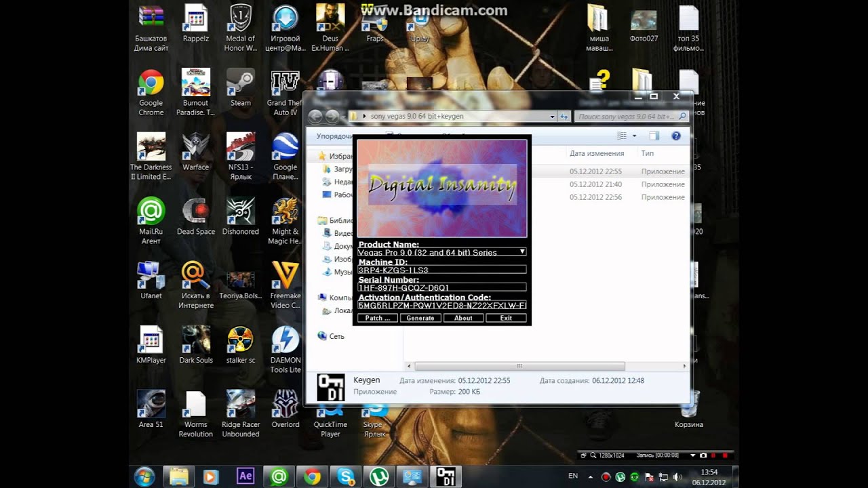Launch Google Chrome desktop shortcut
The height and width of the screenshot is (488, 868).
pos(151,93)
